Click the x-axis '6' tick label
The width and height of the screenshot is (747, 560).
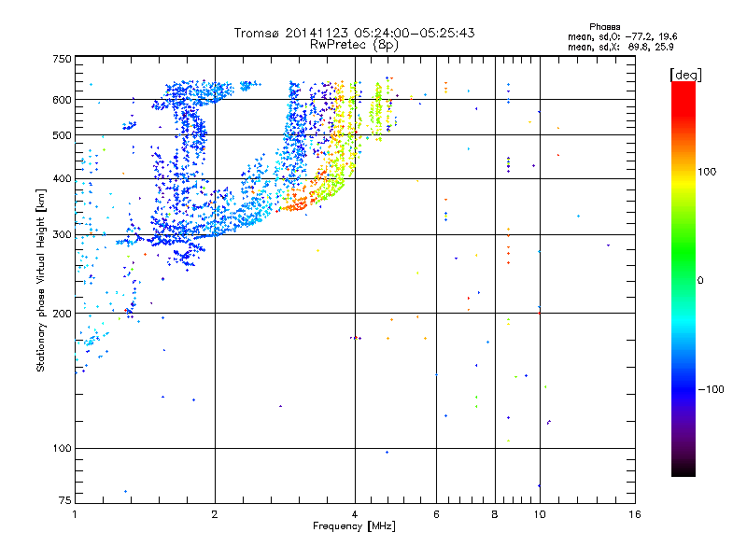(x=436, y=514)
